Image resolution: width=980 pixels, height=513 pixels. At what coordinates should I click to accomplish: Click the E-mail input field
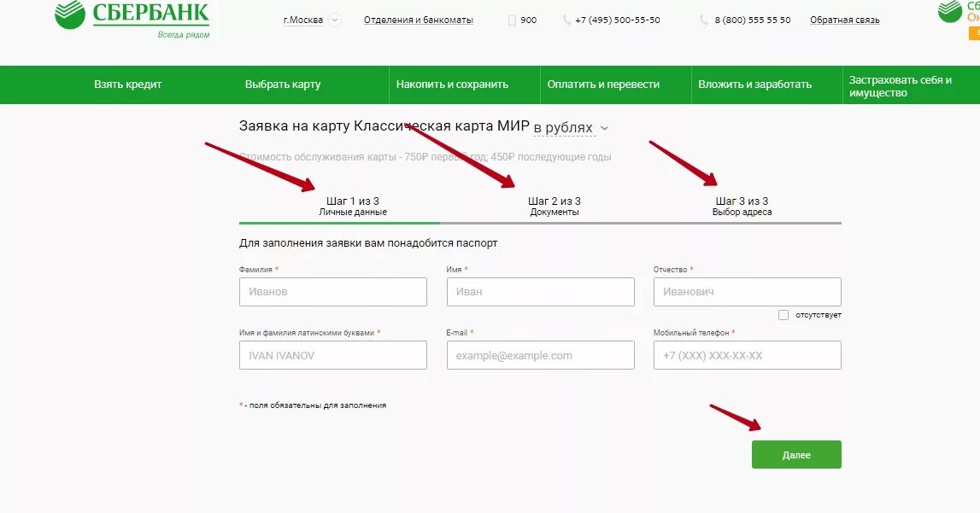(541, 355)
